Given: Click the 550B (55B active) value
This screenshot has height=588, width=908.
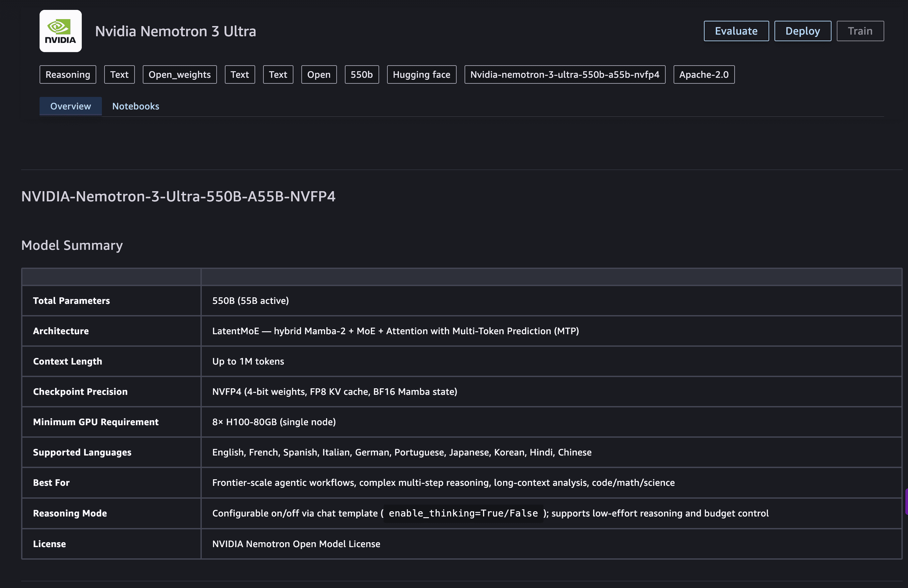Looking at the screenshot, I should (x=250, y=301).
